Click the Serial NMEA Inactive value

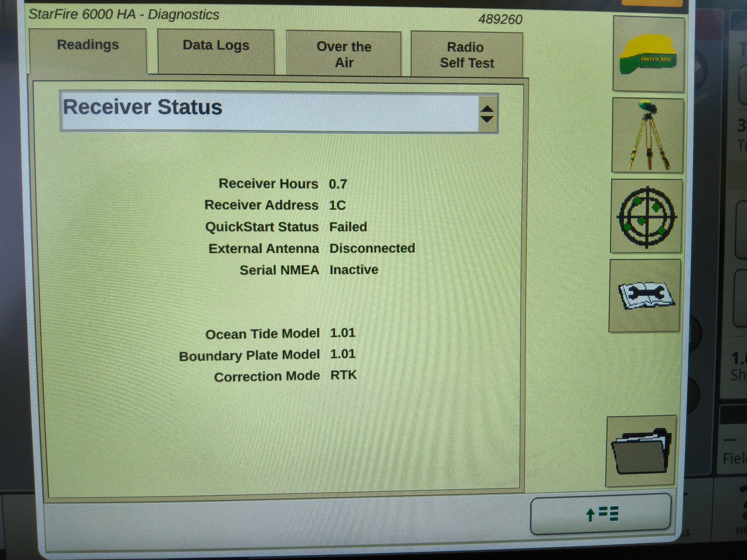(354, 270)
